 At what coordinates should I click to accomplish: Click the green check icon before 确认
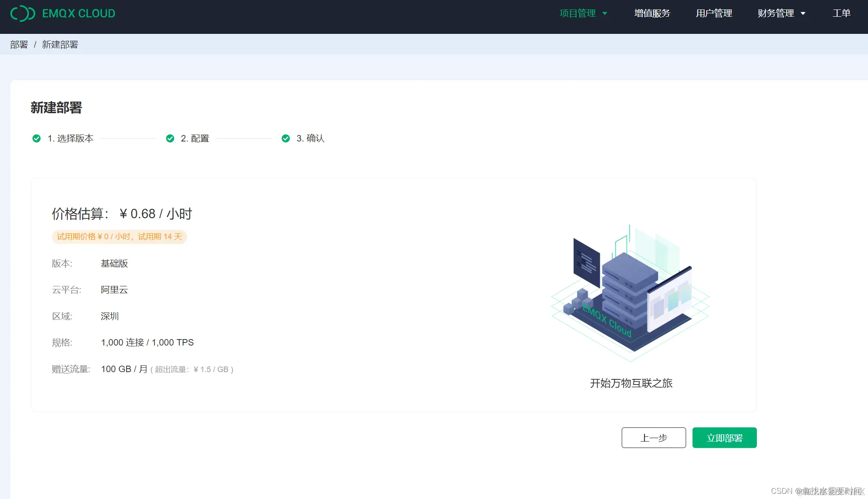(286, 138)
